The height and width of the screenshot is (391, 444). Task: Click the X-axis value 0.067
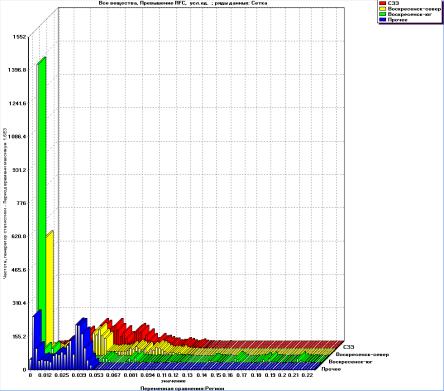point(112,375)
